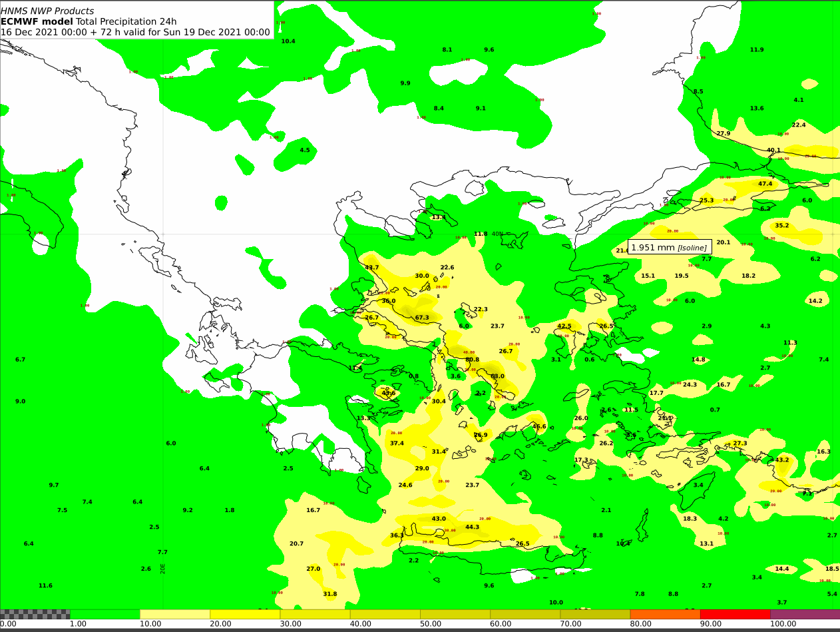840x632 pixels.
Task: Click the 1.951 mm Isoline tooltip
Action: point(670,247)
